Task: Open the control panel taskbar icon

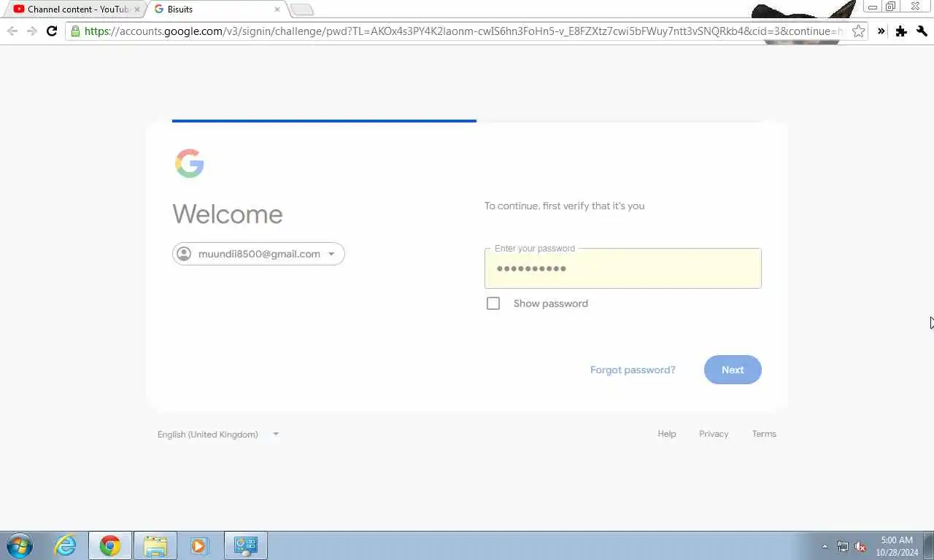Action: point(246,545)
